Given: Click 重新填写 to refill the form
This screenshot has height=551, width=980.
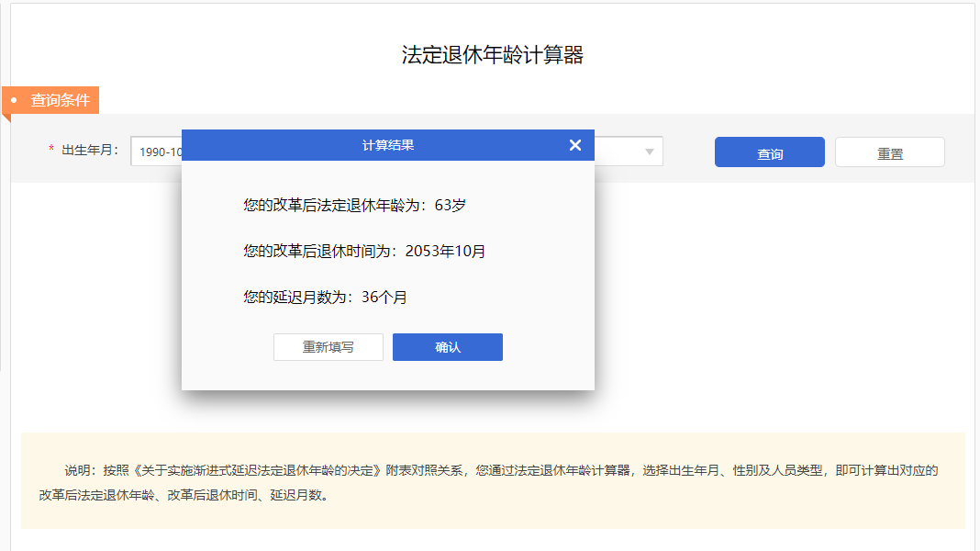Looking at the screenshot, I should (x=328, y=347).
